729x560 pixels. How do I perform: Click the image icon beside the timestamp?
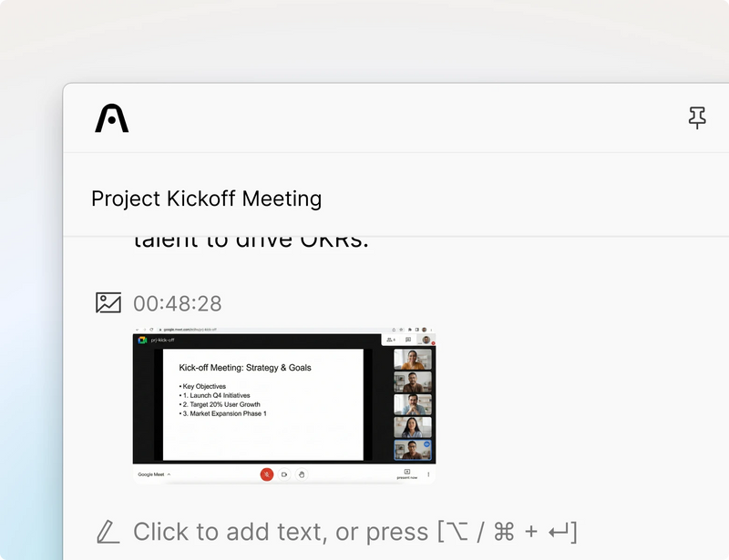click(108, 303)
